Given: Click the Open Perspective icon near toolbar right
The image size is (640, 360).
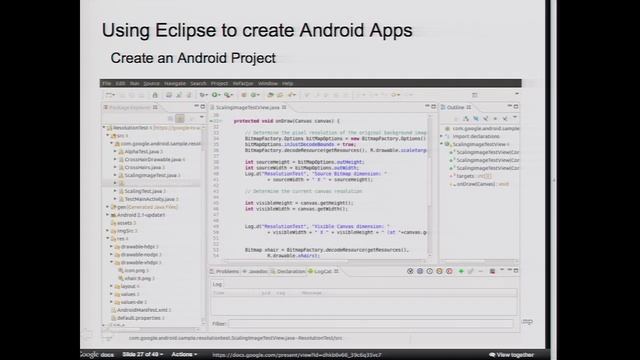Looking at the screenshot, I should pyautogui.click(x=474, y=95).
